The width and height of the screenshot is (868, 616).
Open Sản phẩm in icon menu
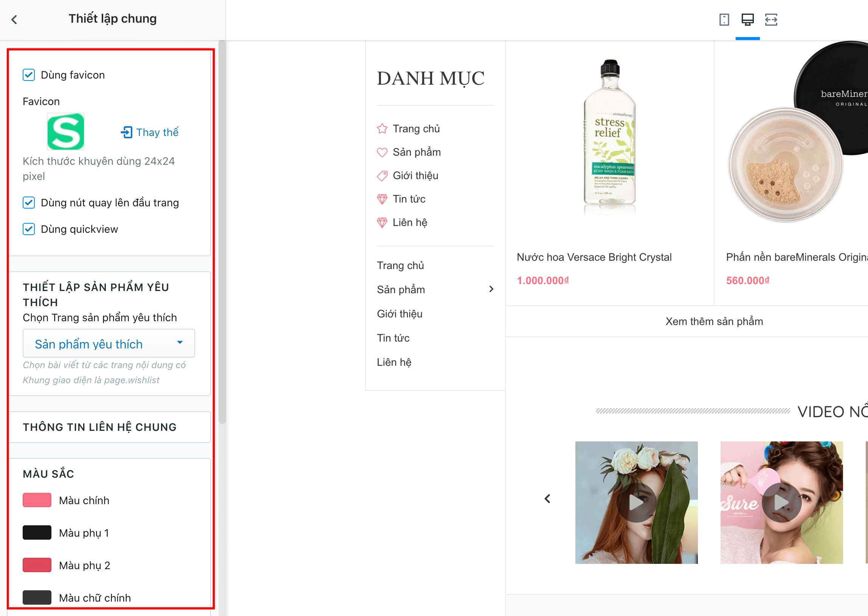(417, 152)
